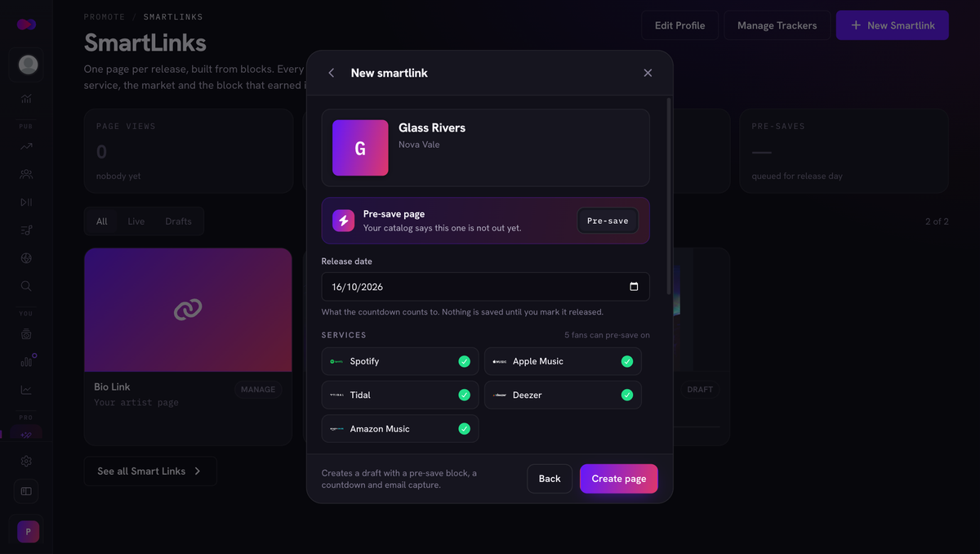Open the calendar picker in Release date
980x554 pixels.
[x=634, y=287]
